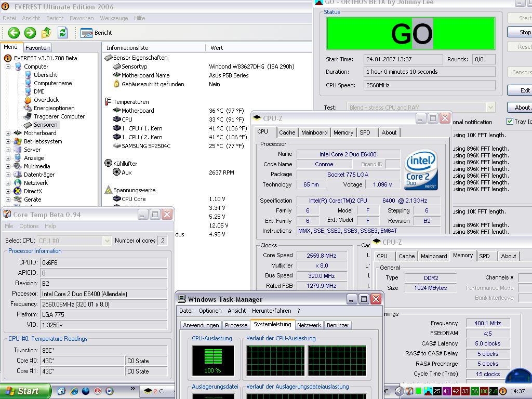This screenshot has height=399, width=532.
Task: Click the green ORTHOS square in system tray
Action: 419,391
